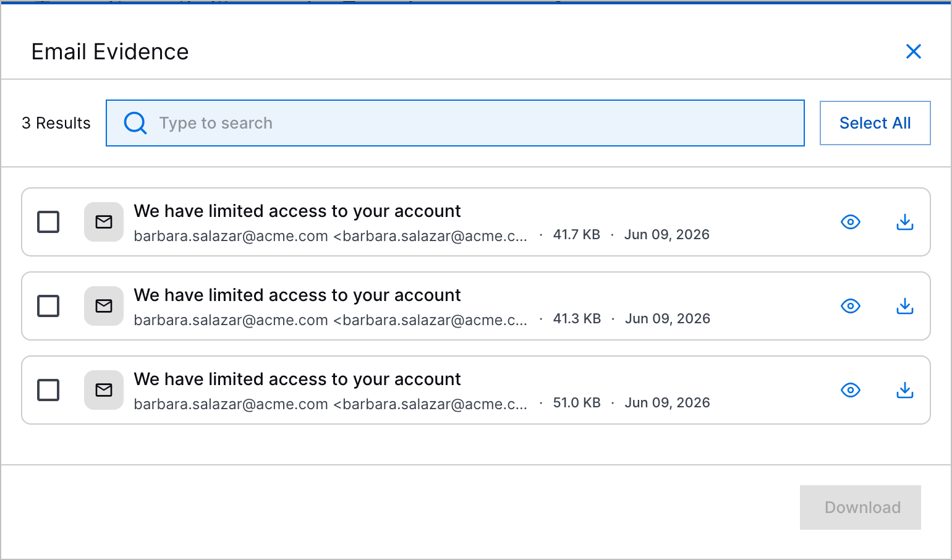The width and height of the screenshot is (952, 560).
Task: Close the Email Evidence dialog
Action: point(913,51)
